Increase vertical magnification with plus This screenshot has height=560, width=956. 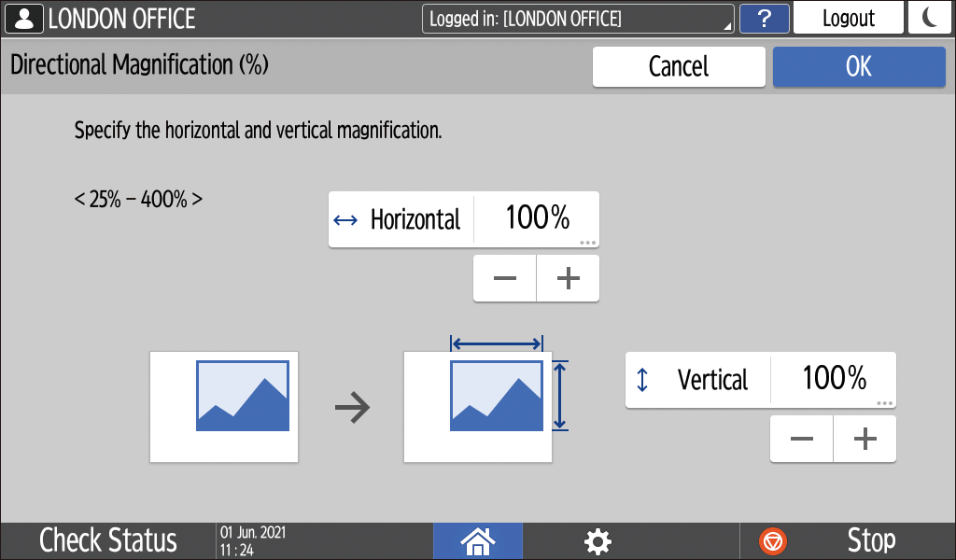tap(865, 440)
